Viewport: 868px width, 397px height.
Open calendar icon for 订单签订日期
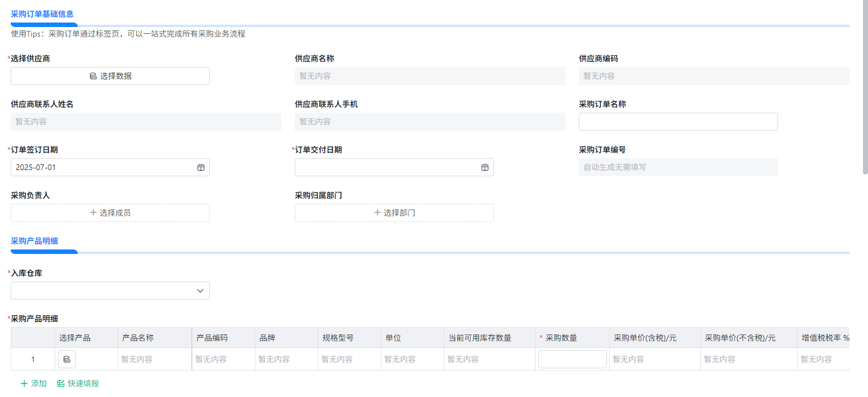201,167
